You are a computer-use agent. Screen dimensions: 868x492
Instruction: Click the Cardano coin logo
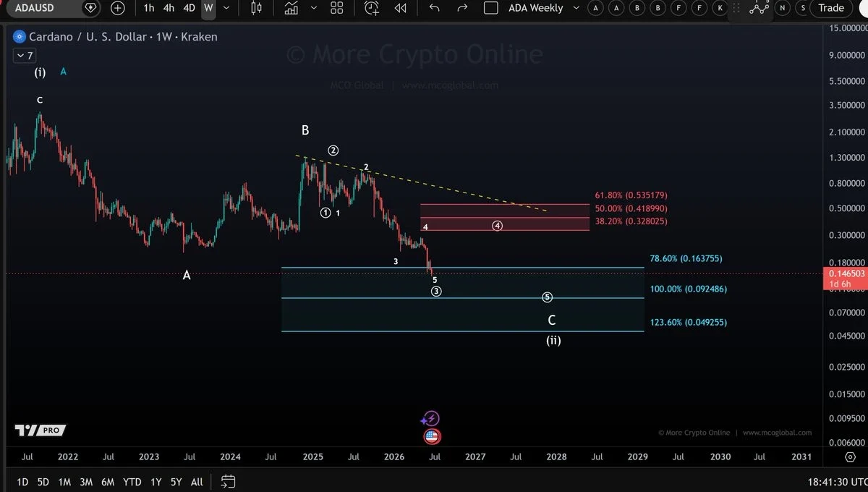20,37
